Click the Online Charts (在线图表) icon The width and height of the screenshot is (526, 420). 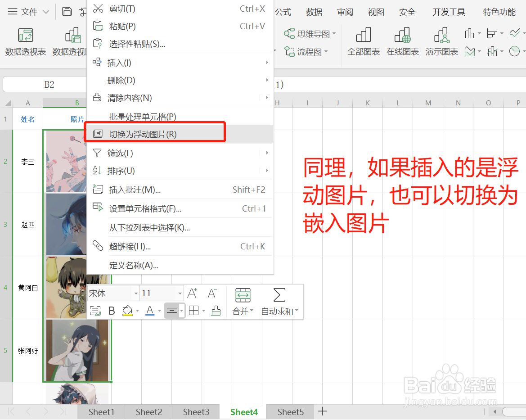[x=403, y=35]
